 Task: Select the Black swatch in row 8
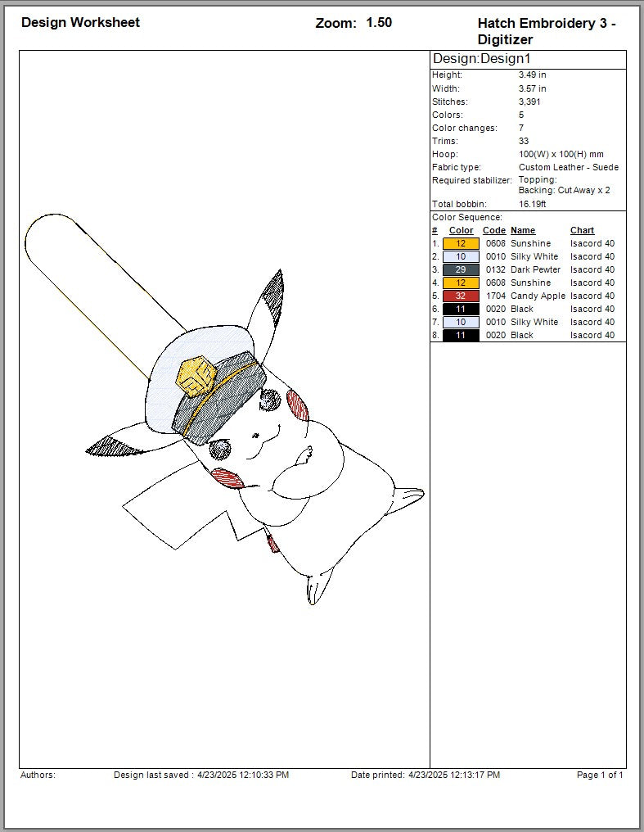pos(461,335)
